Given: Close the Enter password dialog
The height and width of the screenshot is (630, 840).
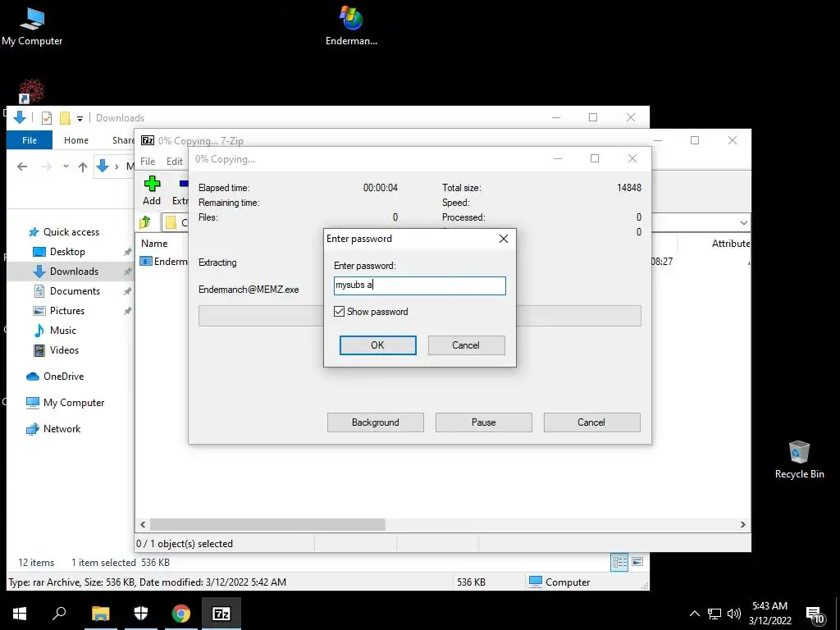Looking at the screenshot, I should (x=504, y=239).
